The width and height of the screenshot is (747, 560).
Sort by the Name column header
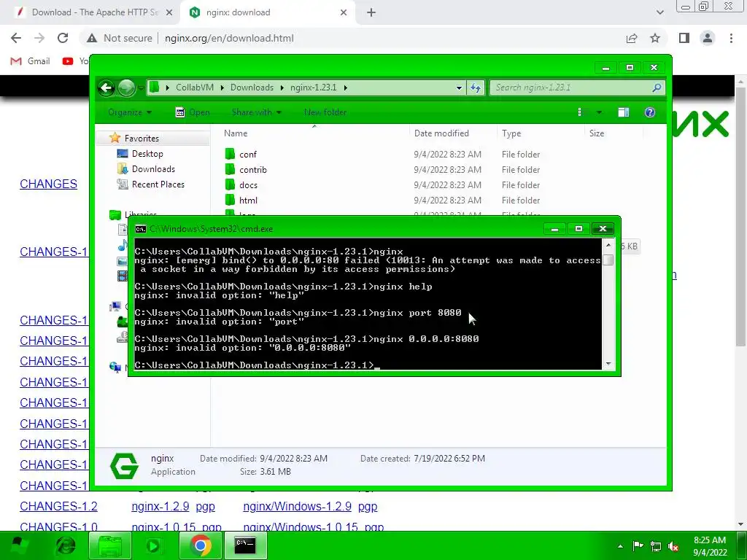(x=236, y=133)
